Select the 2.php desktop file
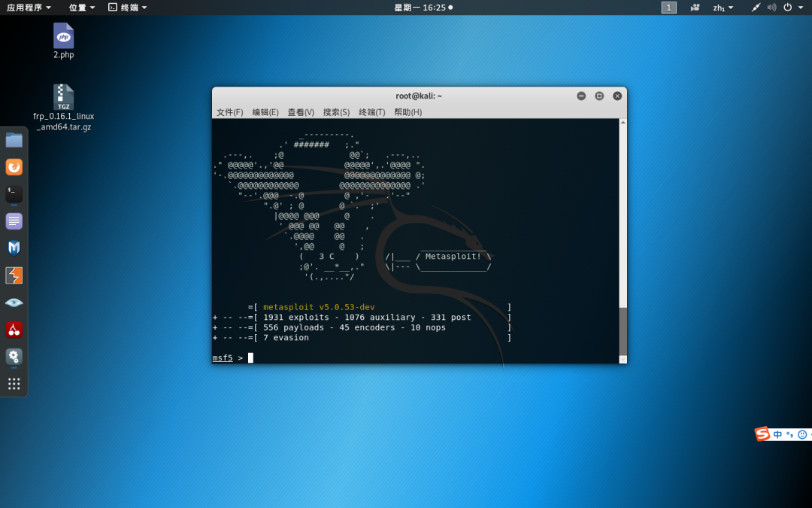The width and height of the screenshot is (812, 508). point(64,41)
